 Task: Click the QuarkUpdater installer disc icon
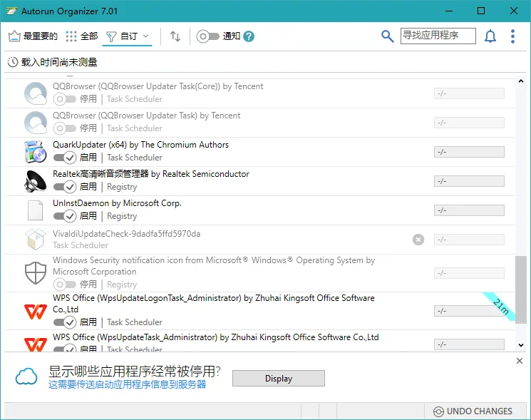36,151
